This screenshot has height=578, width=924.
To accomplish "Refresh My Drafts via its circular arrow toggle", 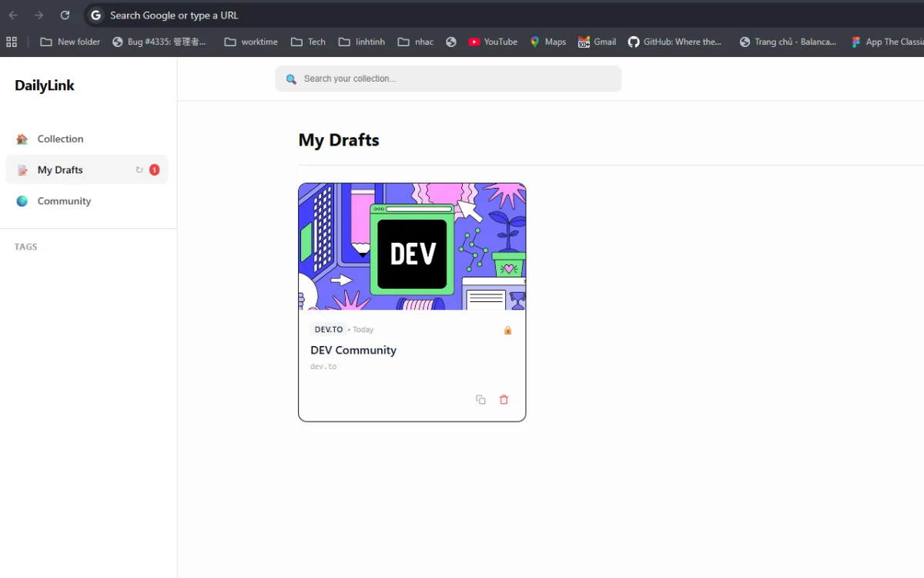I will (x=139, y=170).
